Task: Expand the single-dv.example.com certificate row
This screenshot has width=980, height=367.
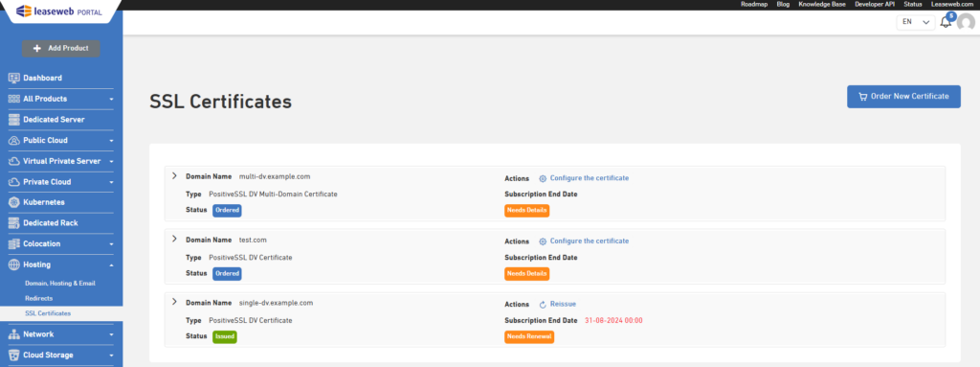Action: coord(174,302)
